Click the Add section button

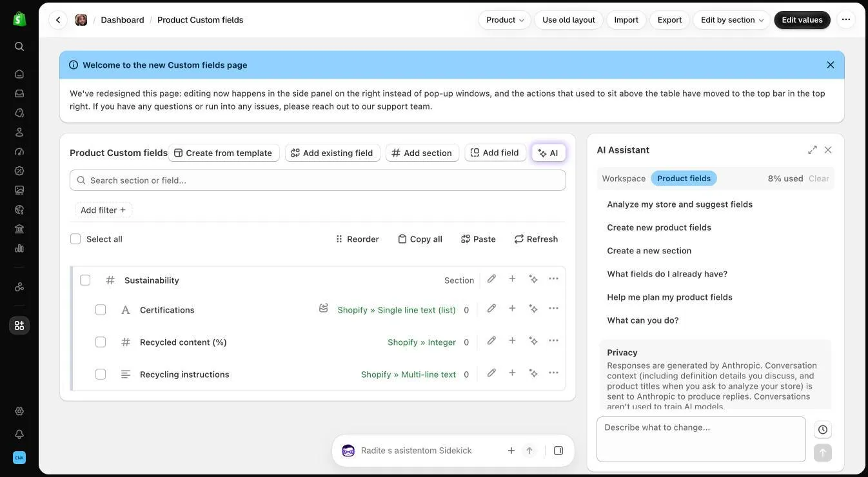click(x=422, y=153)
